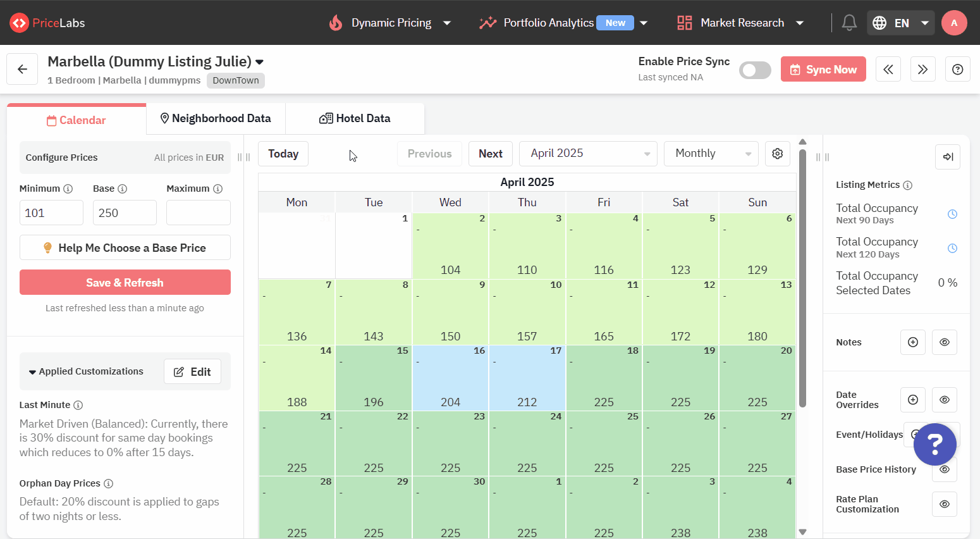Toggle Base Price History visibility eye
The image size is (980, 539).
pyautogui.click(x=944, y=469)
